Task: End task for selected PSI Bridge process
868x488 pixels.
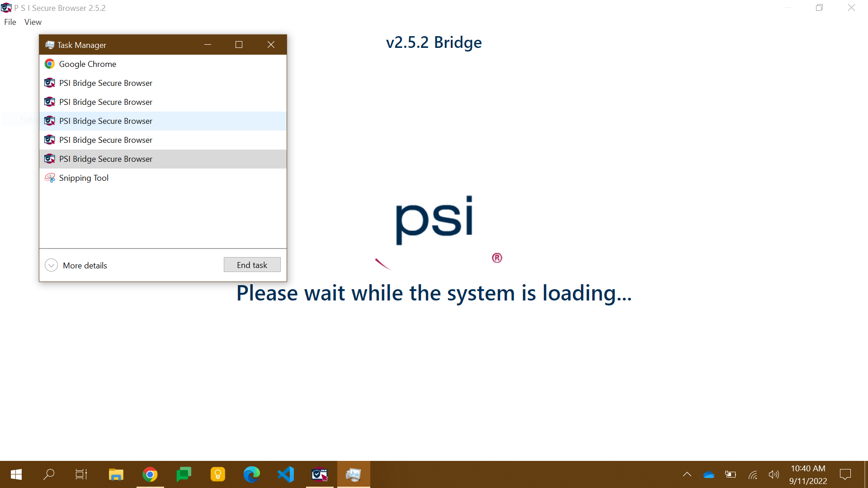Action: coord(252,264)
